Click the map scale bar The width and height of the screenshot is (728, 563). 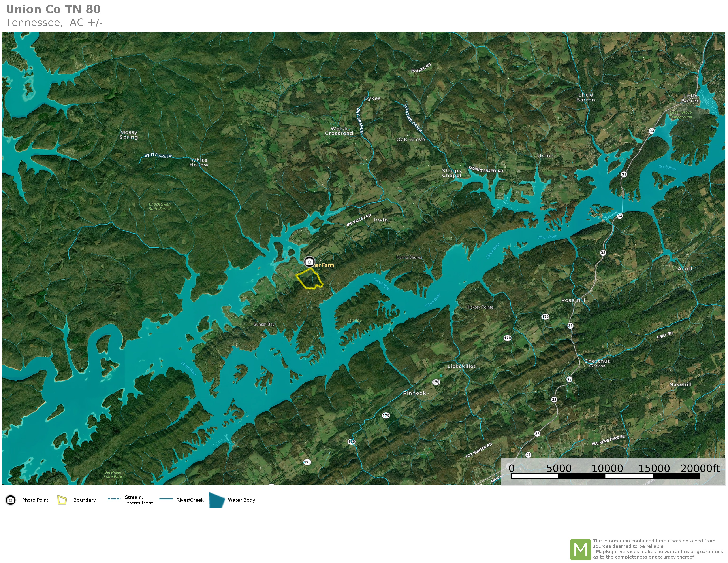[x=605, y=476]
